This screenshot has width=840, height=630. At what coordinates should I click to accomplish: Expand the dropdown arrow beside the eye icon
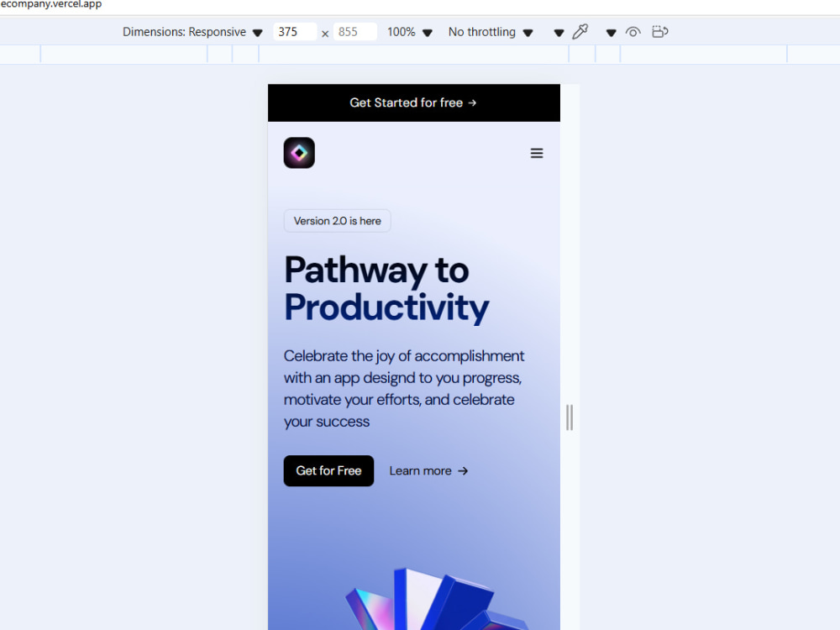tap(610, 33)
